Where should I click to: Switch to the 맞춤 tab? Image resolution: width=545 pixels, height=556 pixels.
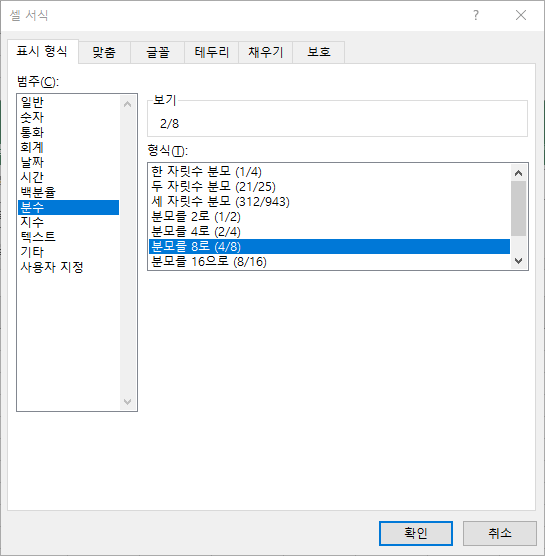104,52
